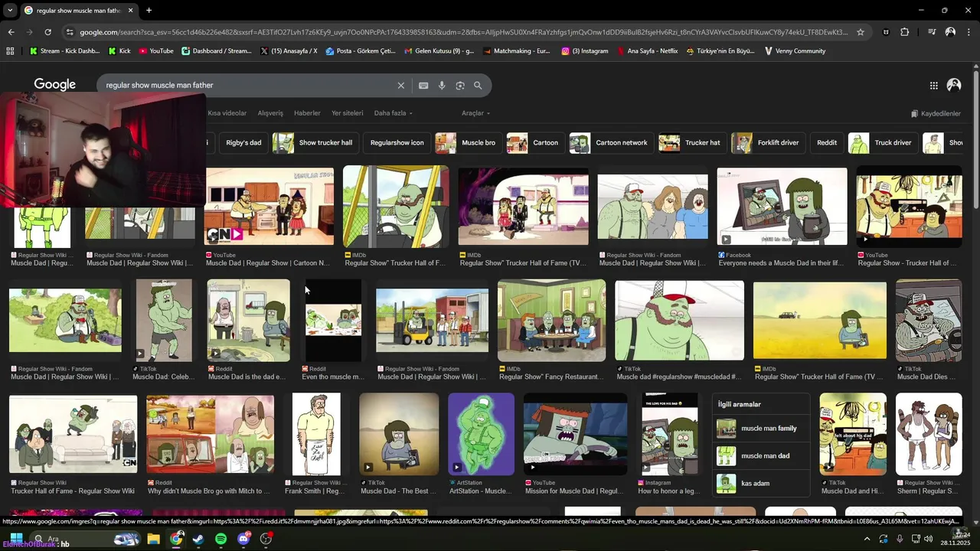
Task: Switch to the Kısa videolar tab
Action: click(x=227, y=113)
